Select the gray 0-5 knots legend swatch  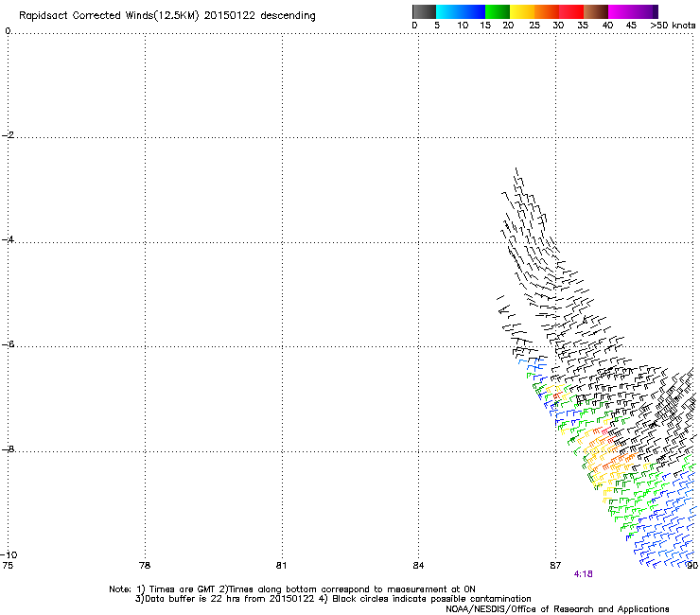[x=424, y=11]
